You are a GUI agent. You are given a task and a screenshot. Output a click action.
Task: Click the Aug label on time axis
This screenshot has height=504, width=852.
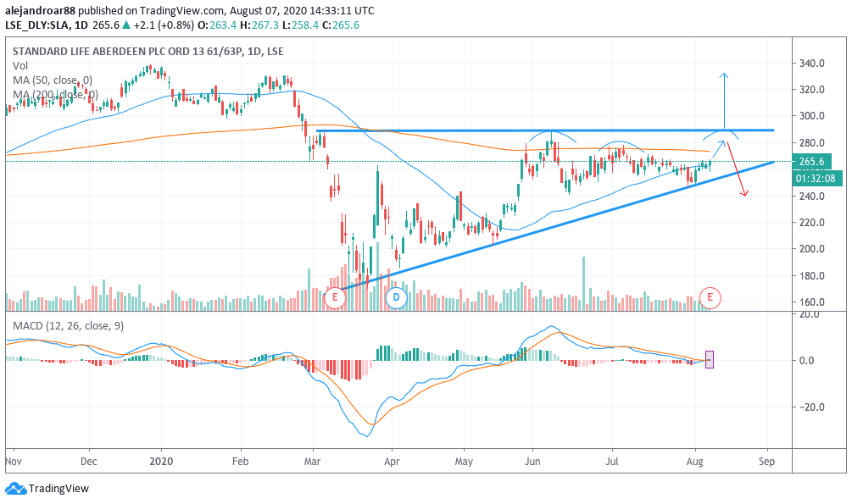695,462
